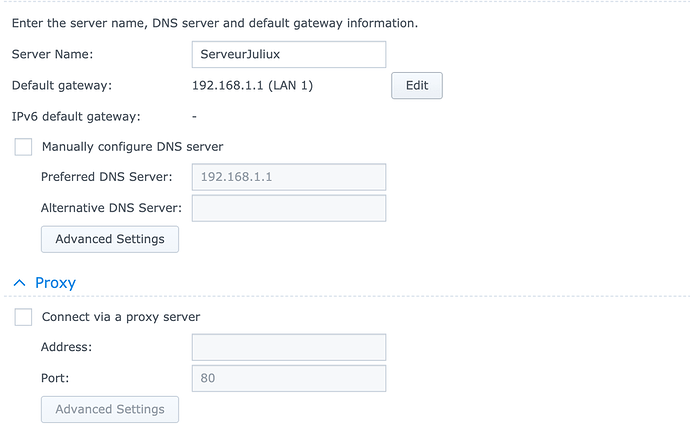Focus the proxy Port field showing 80
The image size is (690, 426).
(288, 379)
